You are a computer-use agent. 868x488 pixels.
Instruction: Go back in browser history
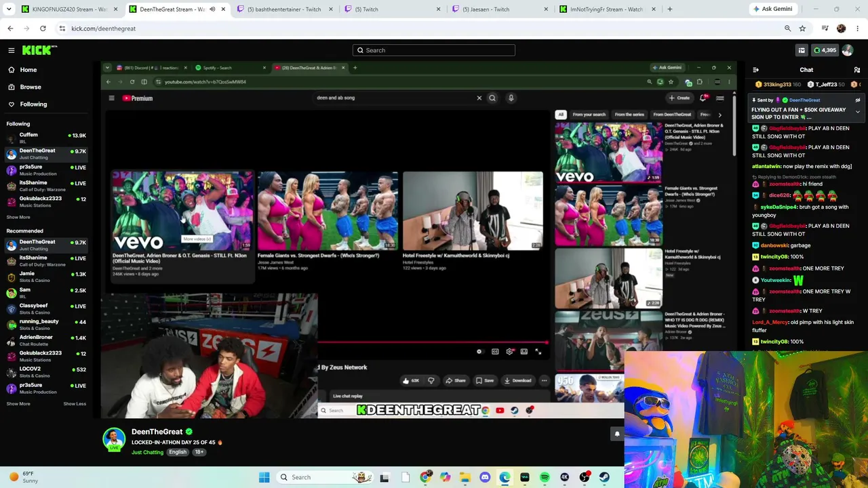(x=10, y=28)
